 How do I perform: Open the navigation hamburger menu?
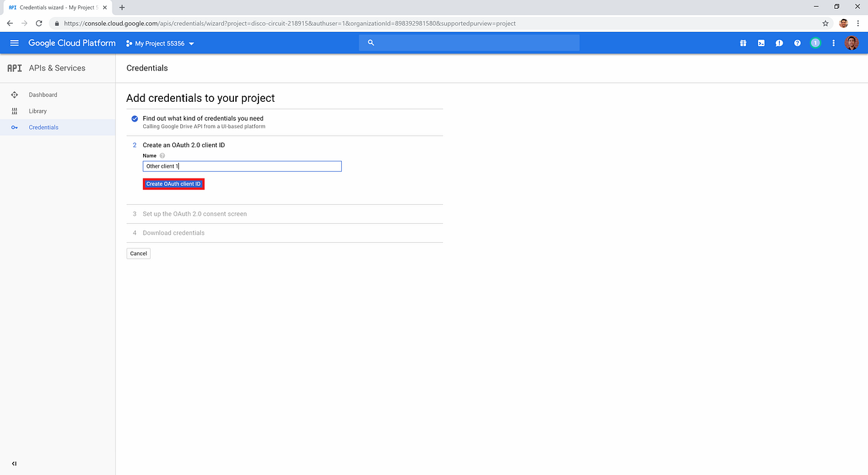click(x=14, y=42)
